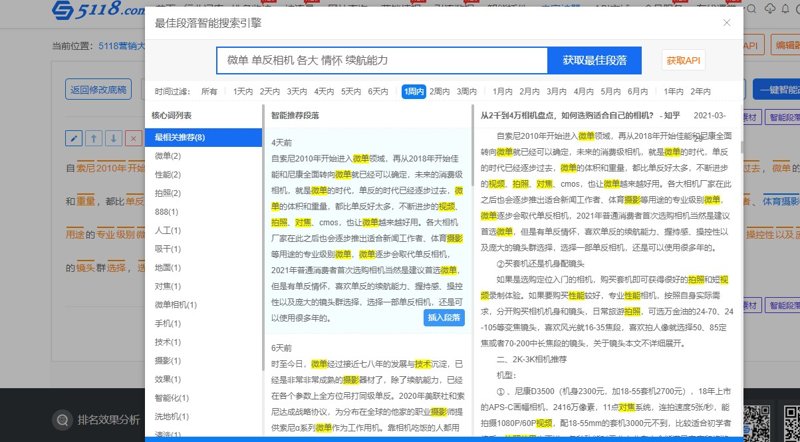This screenshot has height=442, width=800.
Task: Select the 2月内 time filter
Action: [529, 91]
